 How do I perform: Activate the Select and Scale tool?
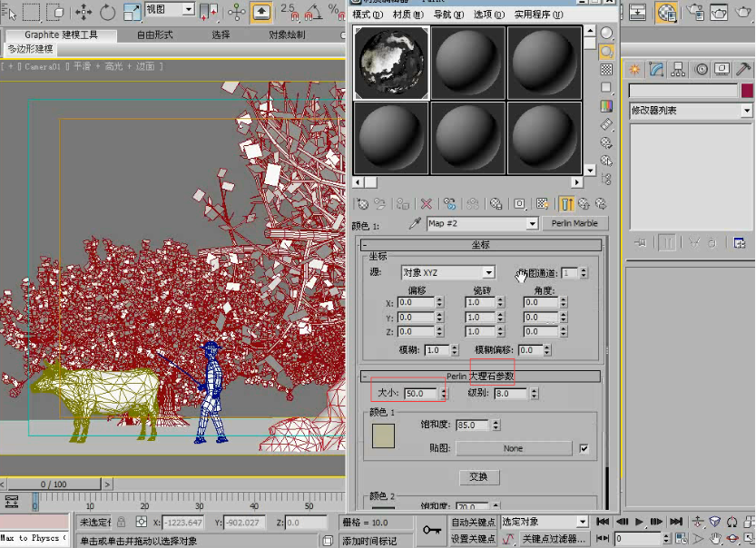point(132,12)
